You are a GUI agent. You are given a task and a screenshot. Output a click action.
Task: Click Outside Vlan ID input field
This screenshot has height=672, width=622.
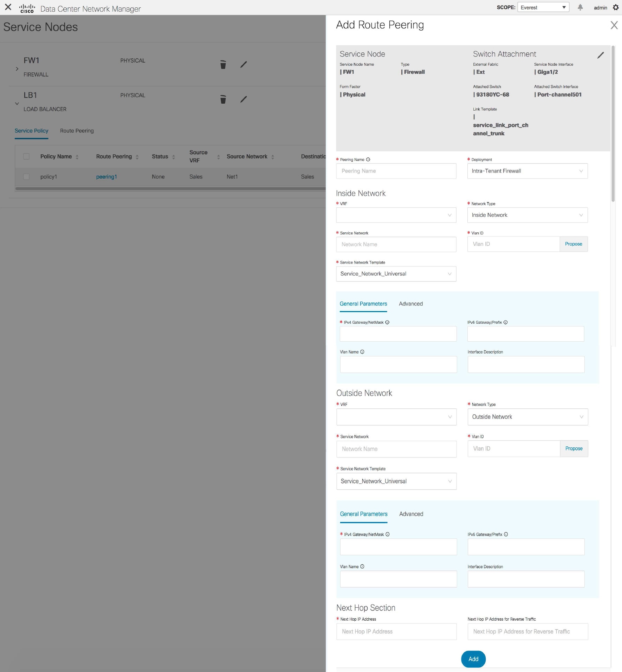pyautogui.click(x=514, y=448)
